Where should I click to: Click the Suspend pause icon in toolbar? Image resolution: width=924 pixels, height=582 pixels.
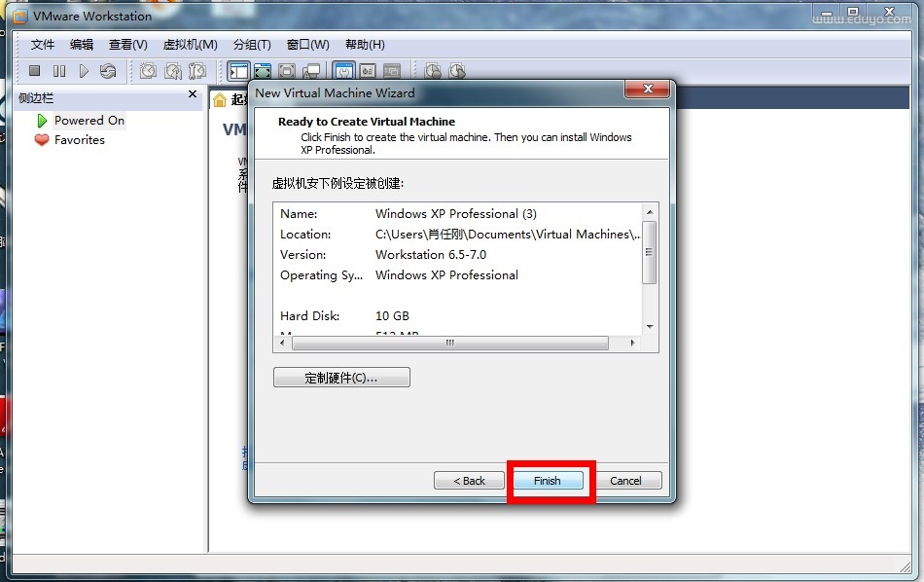point(59,71)
